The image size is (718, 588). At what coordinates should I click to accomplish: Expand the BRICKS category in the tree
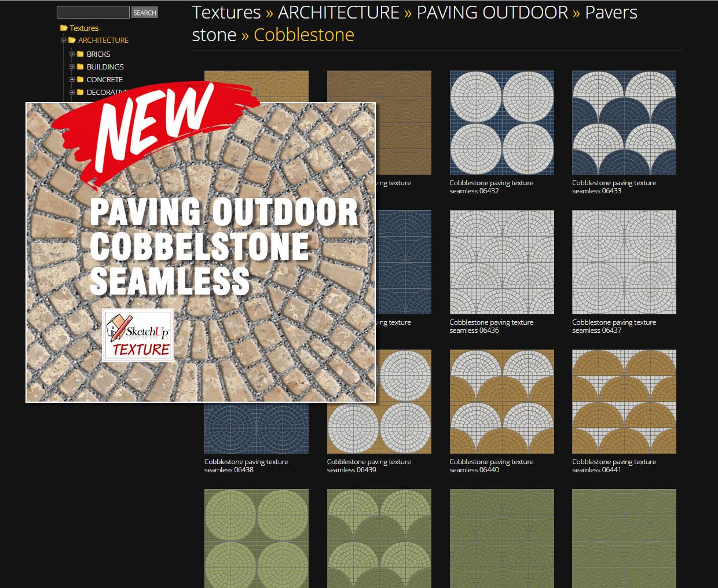72,54
